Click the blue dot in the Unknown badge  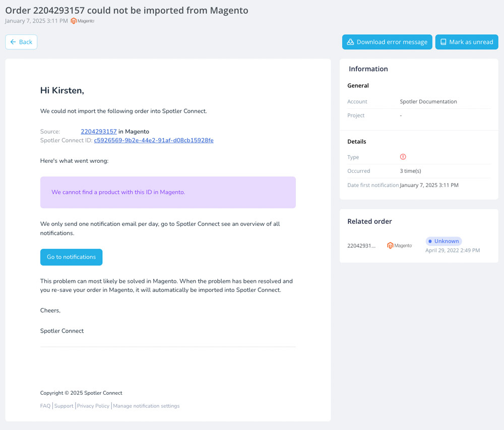click(430, 241)
